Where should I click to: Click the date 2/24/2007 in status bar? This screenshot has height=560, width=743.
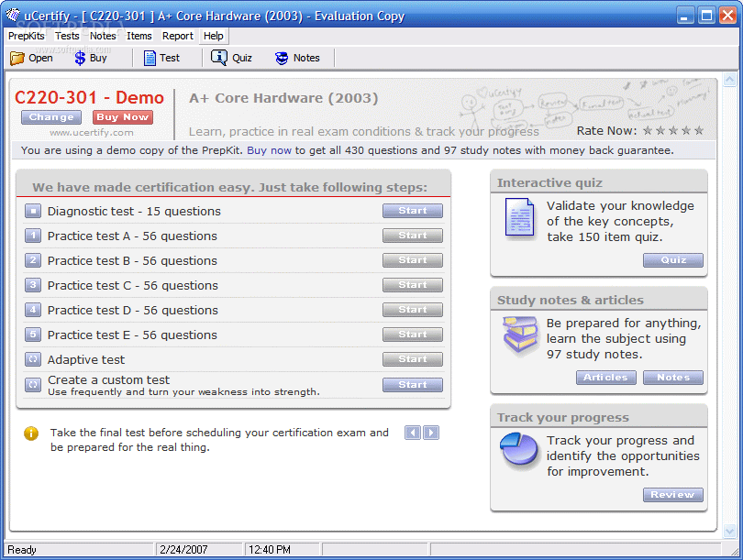[x=183, y=550]
